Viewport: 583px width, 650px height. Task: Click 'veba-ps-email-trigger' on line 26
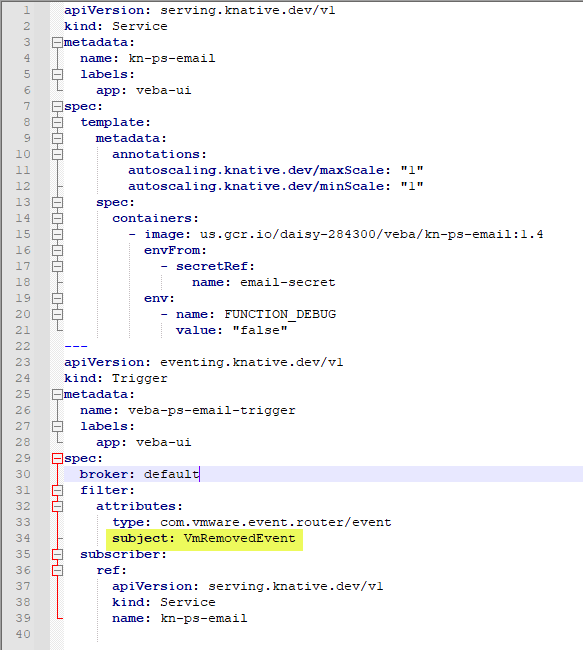211,410
